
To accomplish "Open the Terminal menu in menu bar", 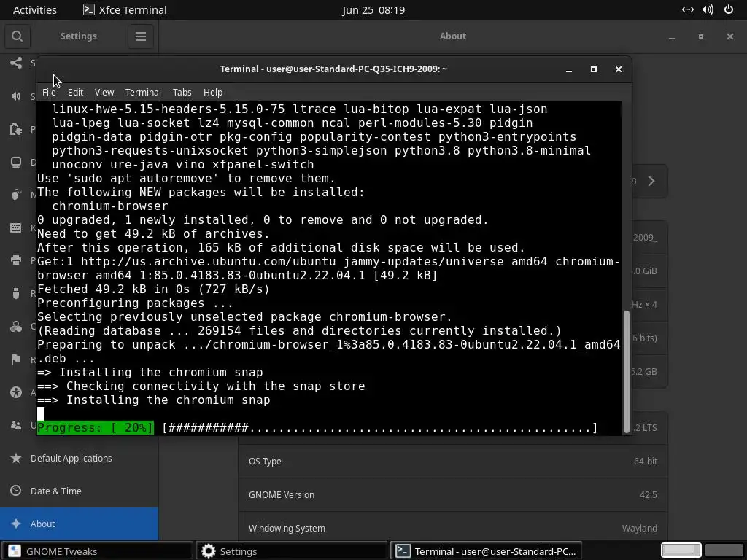I will click(x=143, y=93).
